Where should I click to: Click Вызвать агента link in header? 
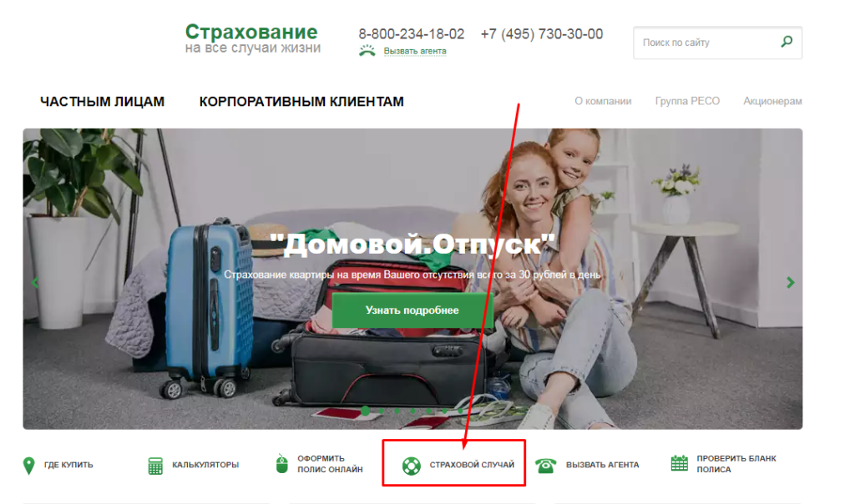point(415,51)
